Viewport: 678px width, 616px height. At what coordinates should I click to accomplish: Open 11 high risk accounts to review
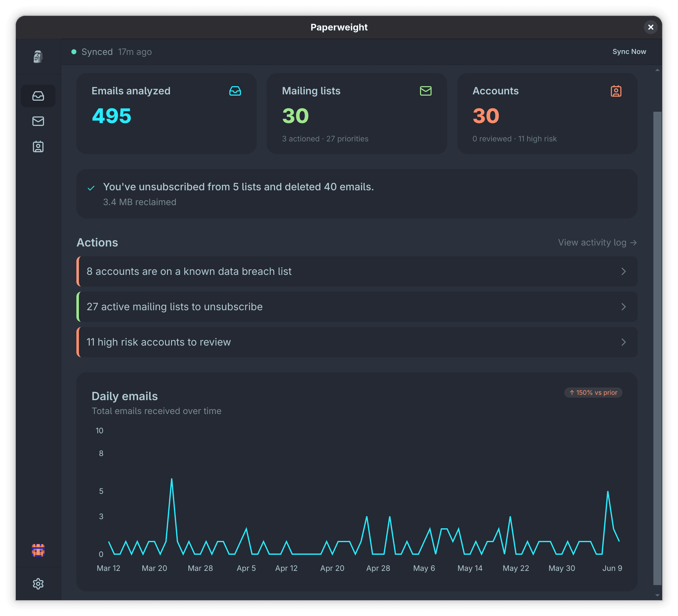(357, 342)
